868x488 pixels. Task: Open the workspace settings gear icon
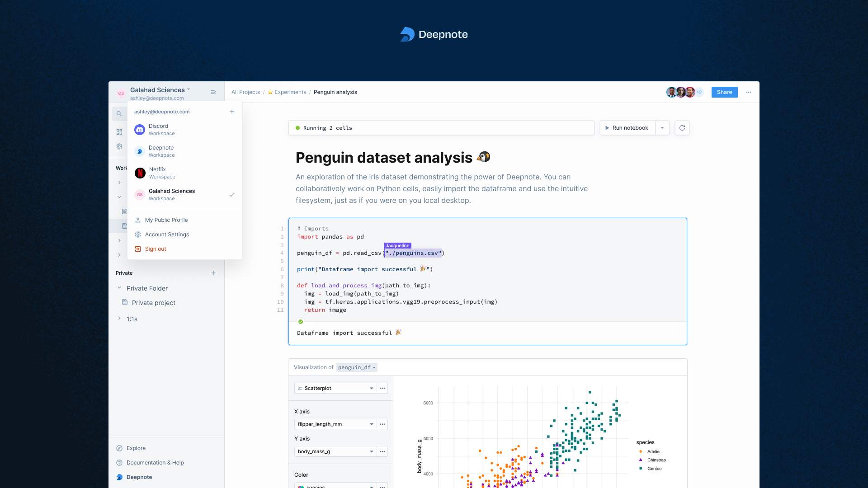click(119, 146)
